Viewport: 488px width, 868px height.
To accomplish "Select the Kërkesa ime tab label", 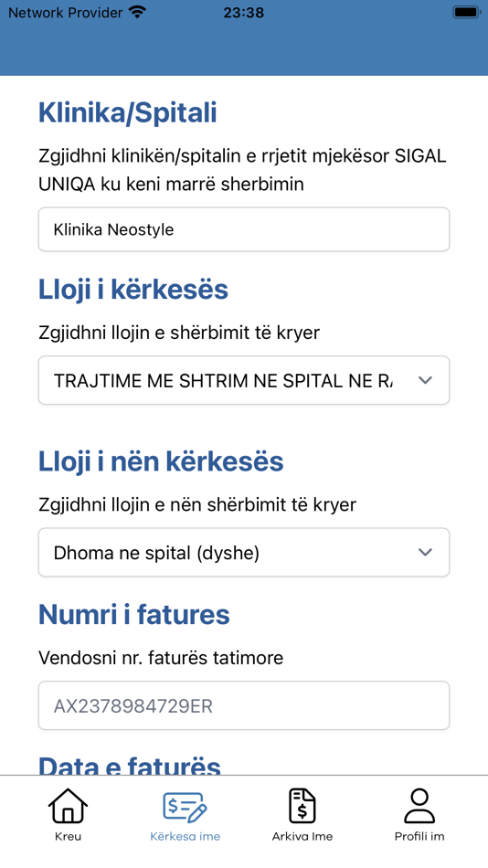I will tap(185, 836).
